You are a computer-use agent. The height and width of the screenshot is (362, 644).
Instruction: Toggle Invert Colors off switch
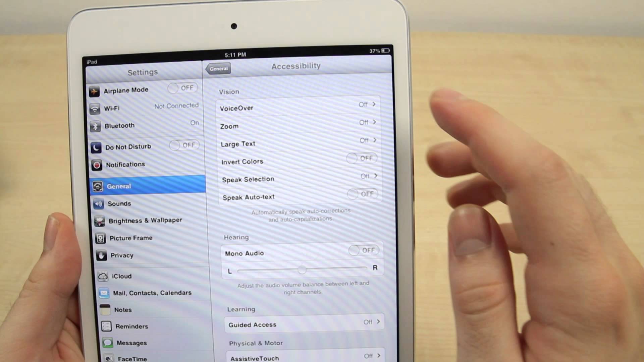click(362, 158)
